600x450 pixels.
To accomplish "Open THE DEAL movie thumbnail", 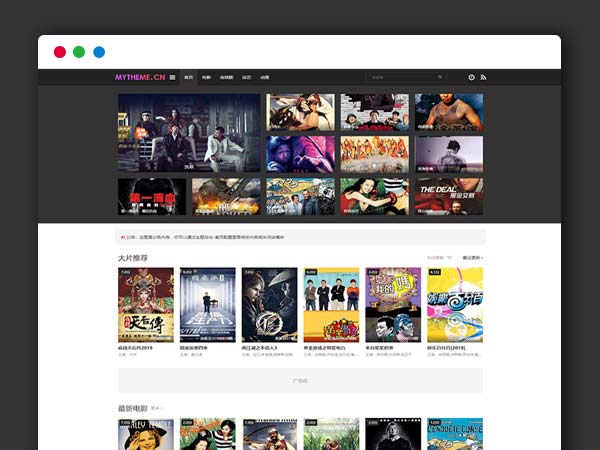I will tap(449, 196).
